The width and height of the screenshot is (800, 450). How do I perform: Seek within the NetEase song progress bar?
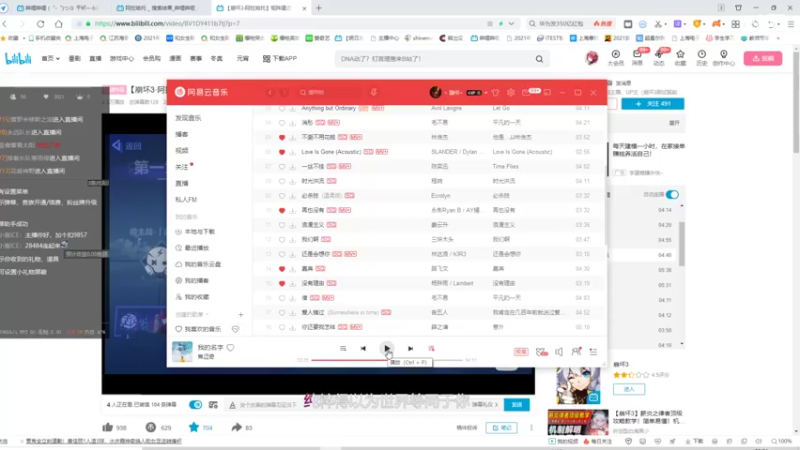click(387, 360)
